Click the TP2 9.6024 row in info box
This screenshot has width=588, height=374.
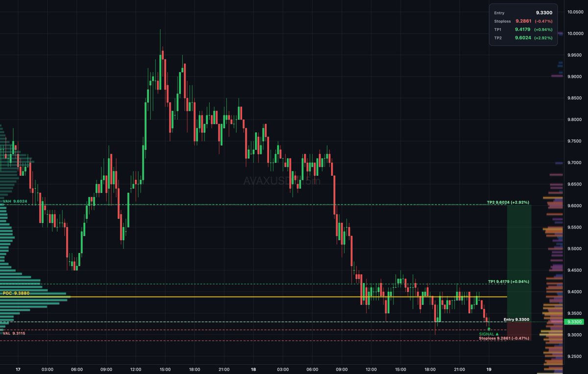tap(523, 38)
